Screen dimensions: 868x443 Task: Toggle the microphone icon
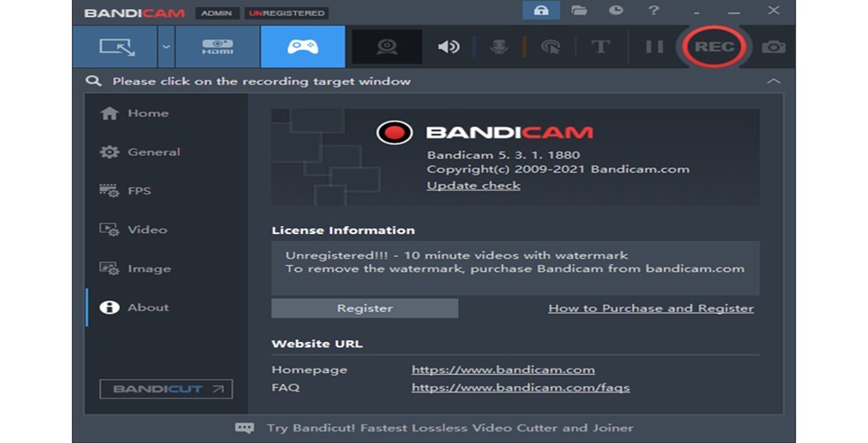tap(499, 47)
